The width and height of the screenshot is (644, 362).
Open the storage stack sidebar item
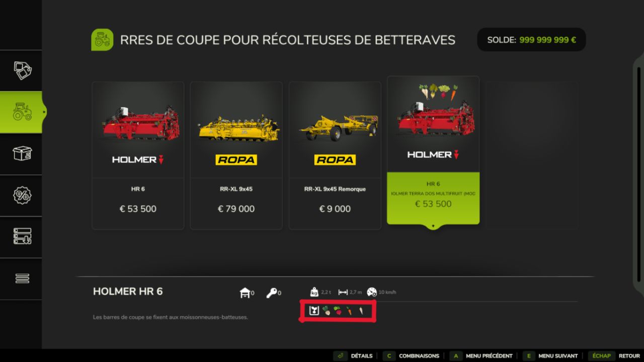click(22, 236)
